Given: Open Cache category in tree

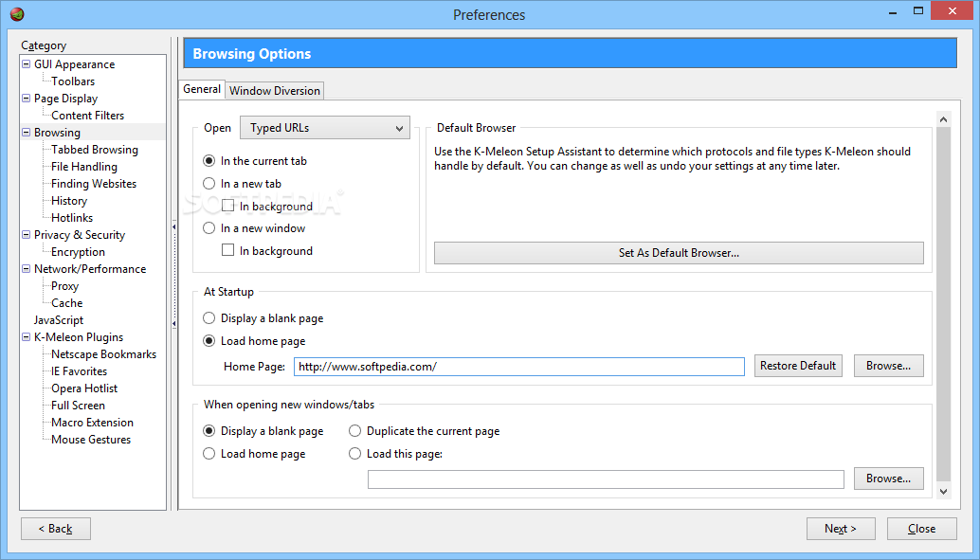Looking at the screenshot, I should (x=67, y=302).
